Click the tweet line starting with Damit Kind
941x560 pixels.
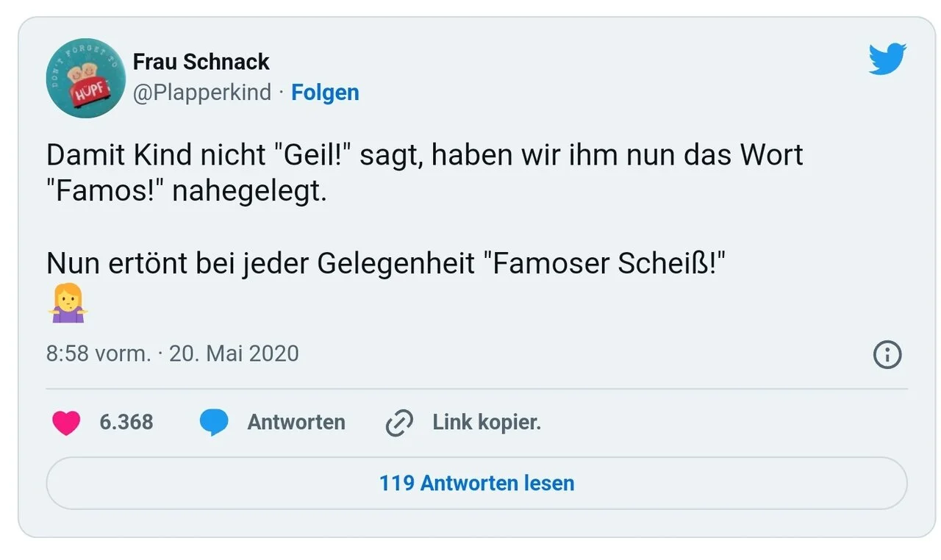[424, 155]
